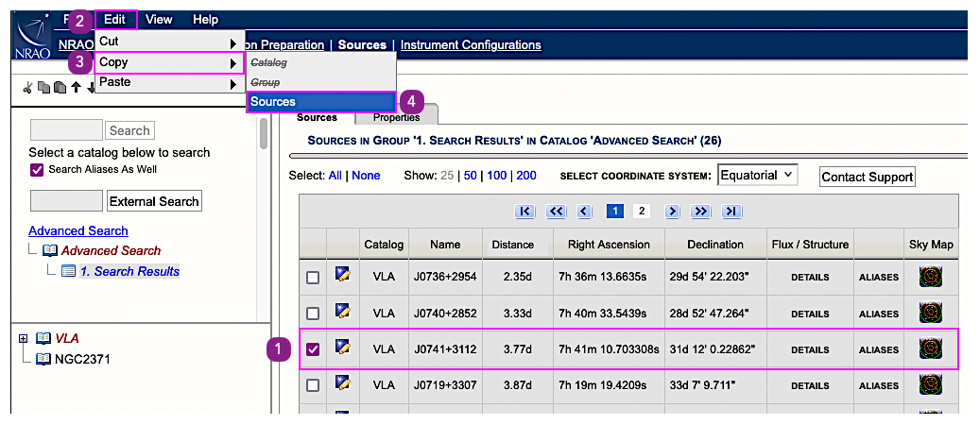Go to the last page of results
980x425 pixels.
coord(731,211)
